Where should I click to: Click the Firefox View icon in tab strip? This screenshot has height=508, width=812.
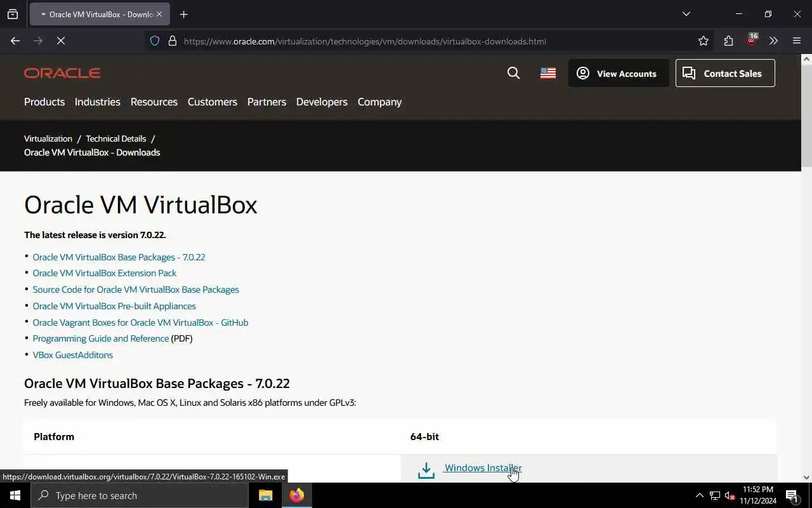tap(13, 14)
